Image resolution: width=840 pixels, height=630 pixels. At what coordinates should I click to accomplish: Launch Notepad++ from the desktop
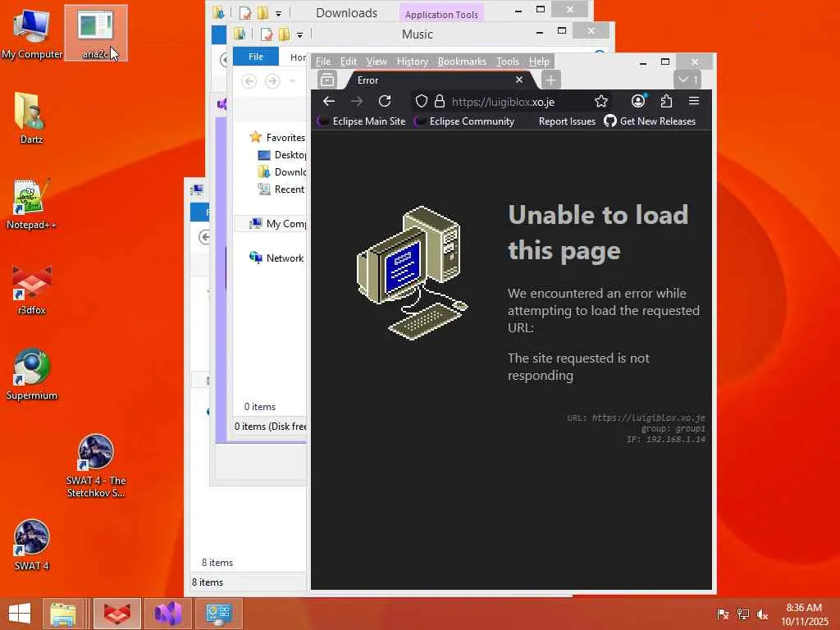click(x=31, y=203)
